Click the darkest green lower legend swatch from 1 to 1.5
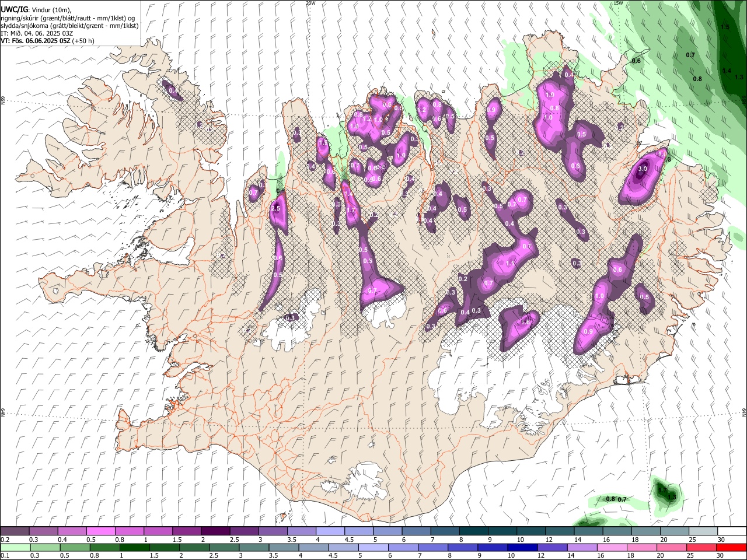Viewport: 747px width, 560px height. click(x=134, y=547)
